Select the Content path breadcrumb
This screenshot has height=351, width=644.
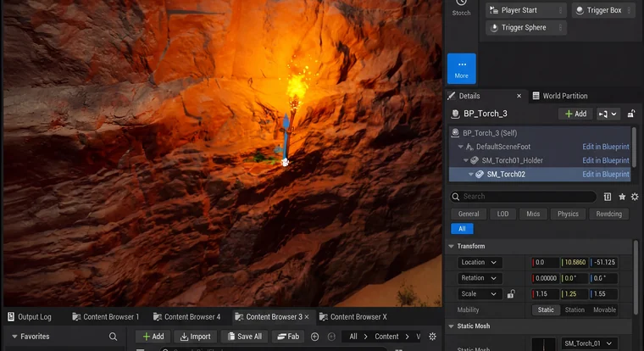[386, 337]
